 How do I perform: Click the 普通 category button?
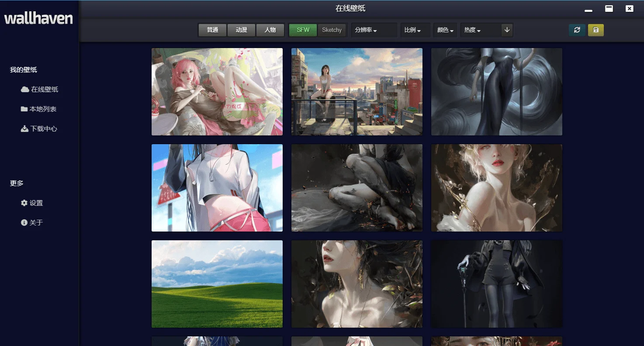pos(212,30)
